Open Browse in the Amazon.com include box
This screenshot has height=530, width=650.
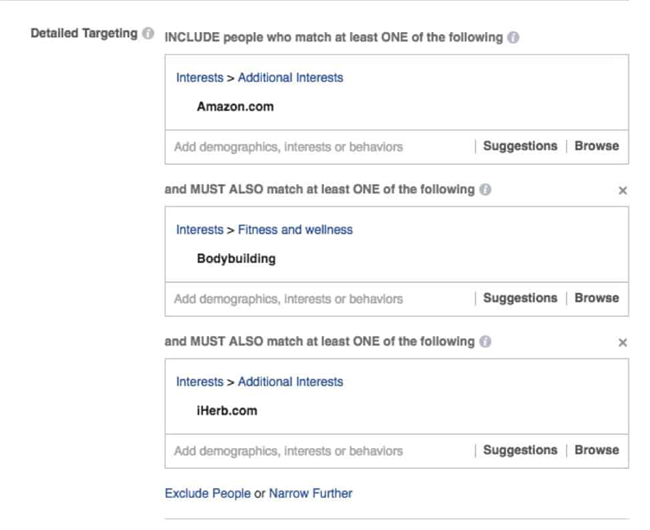pos(597,146)
